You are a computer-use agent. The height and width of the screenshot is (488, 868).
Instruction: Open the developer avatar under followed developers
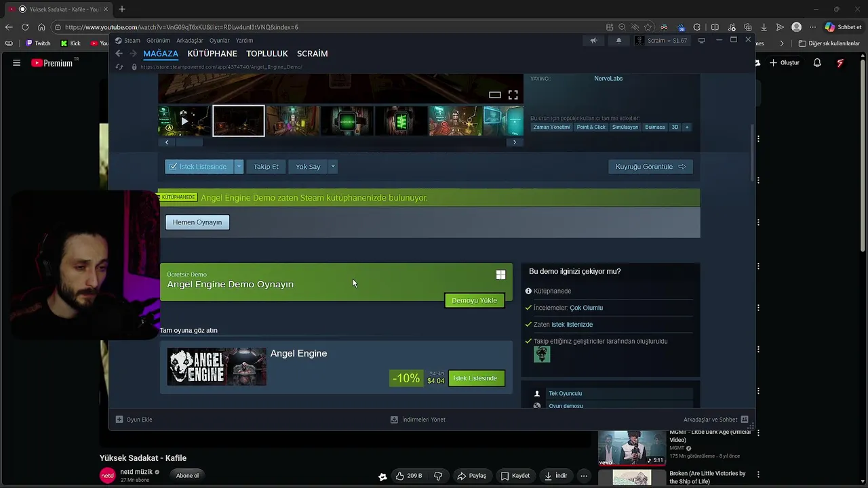tap(542, 354)
